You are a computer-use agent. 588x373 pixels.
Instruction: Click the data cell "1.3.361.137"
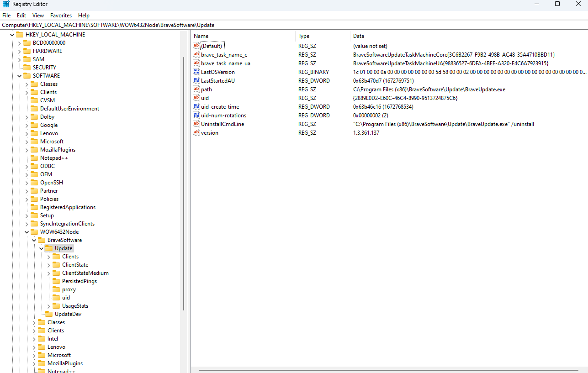coord(366,133)
